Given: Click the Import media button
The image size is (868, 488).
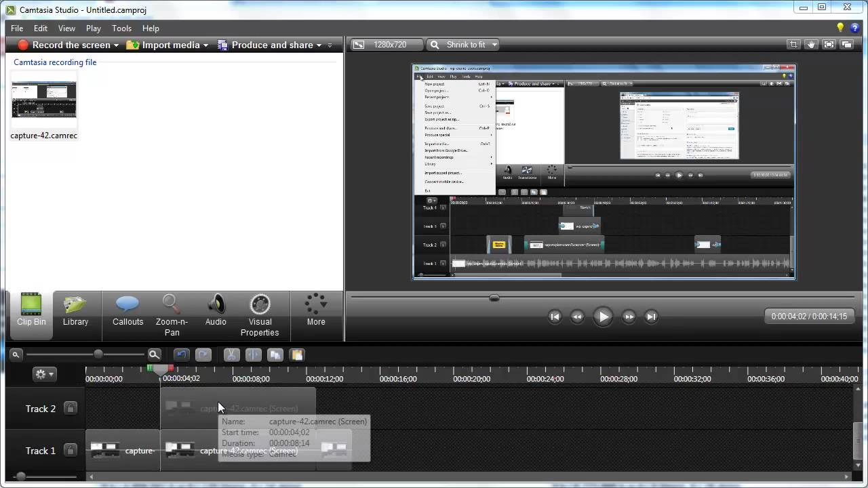Looking at the screenshot, I should 163,45.
